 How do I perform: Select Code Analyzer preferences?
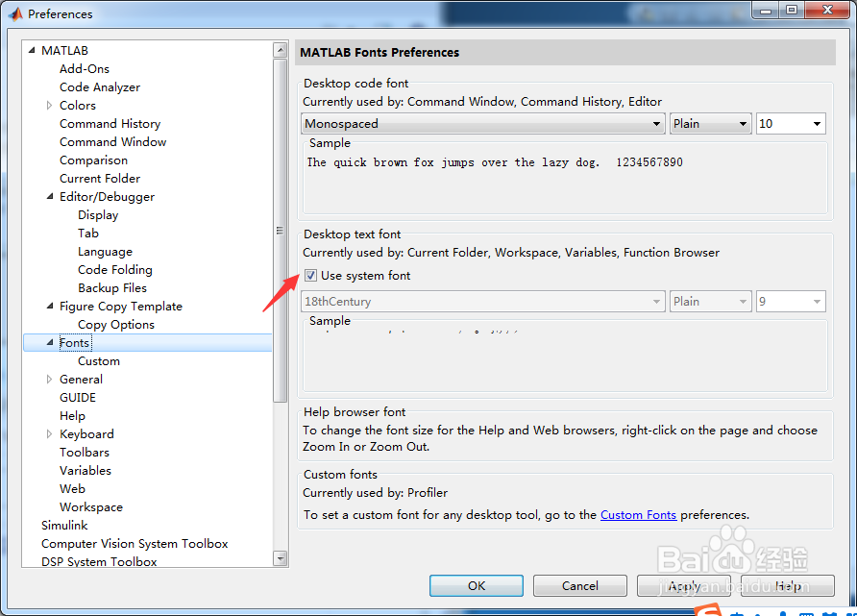(100, 86)
